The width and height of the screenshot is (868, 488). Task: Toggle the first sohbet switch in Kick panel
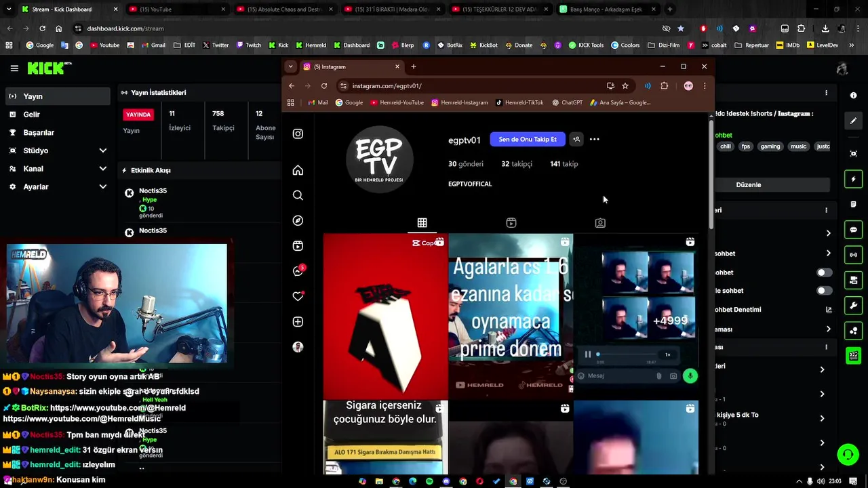coord(824,272)
